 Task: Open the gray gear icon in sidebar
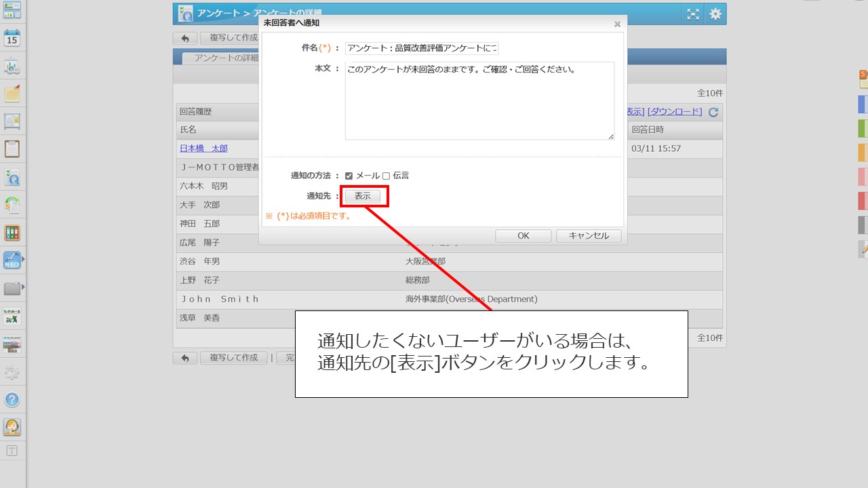[12, 372]
